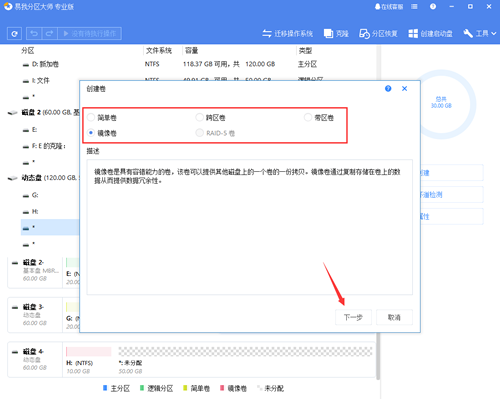Select 磁盘 2 in the partition list
Viewport: 500px width, 399px height.
click(x=43, y=112)
